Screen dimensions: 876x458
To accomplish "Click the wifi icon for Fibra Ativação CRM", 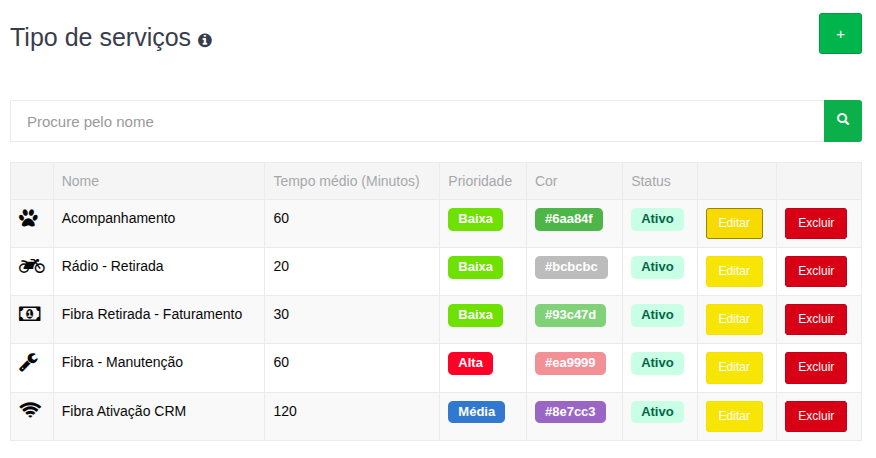I will tap(31, 410).
